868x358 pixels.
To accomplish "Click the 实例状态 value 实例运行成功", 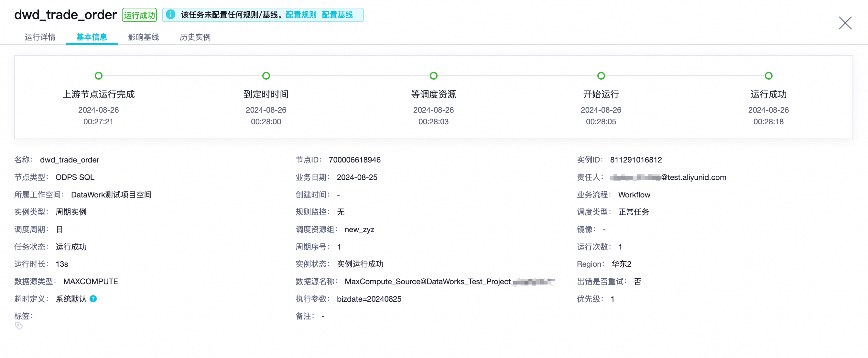I will [360, 264].
